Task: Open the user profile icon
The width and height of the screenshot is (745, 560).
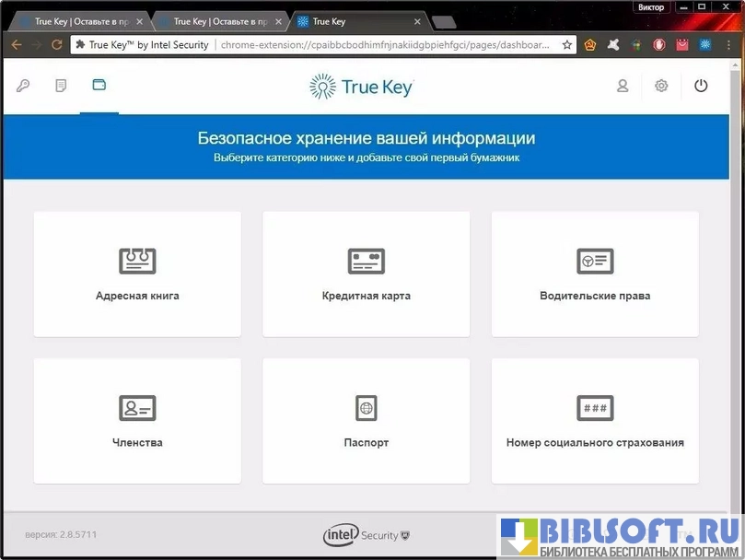Action: 623,86
